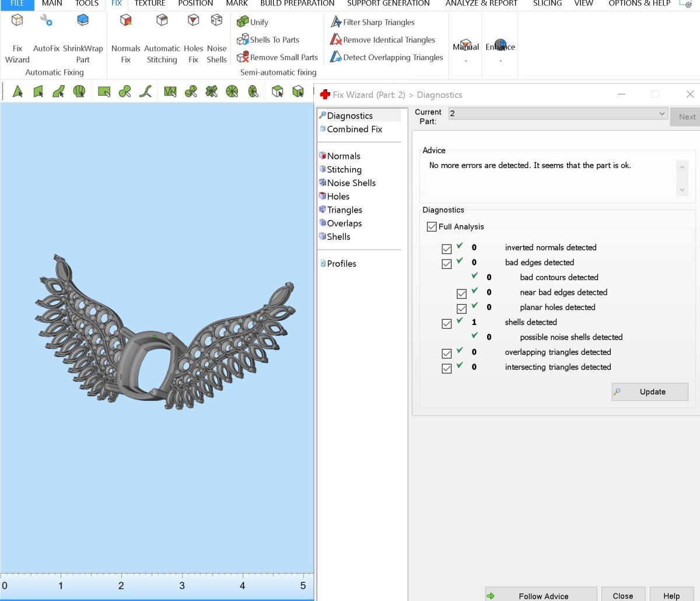This screenshot has width=700, height=601.
Task: Click the Unify tool
Action: click(x=253, y=22)
